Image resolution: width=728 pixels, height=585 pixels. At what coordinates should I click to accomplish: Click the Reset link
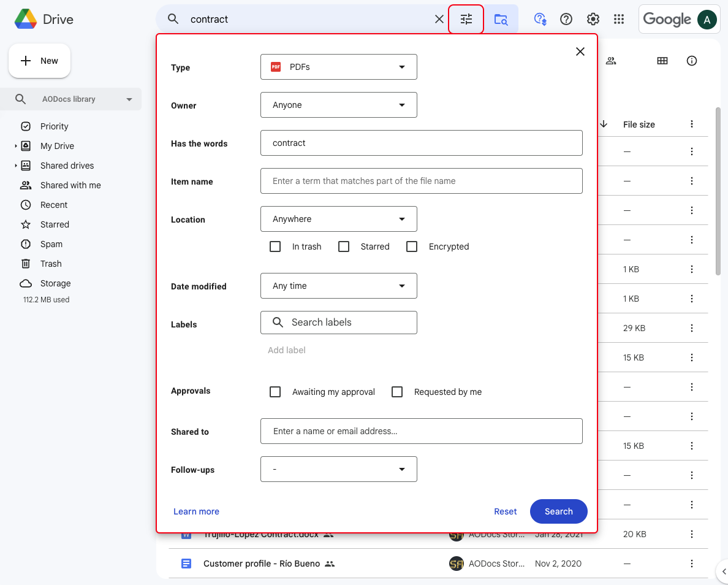point(505,511)
